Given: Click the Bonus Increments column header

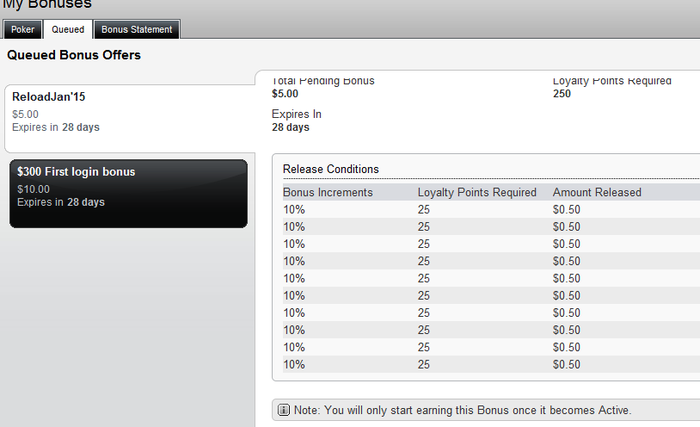Looking at the screenshot, I should pos(327,192).
